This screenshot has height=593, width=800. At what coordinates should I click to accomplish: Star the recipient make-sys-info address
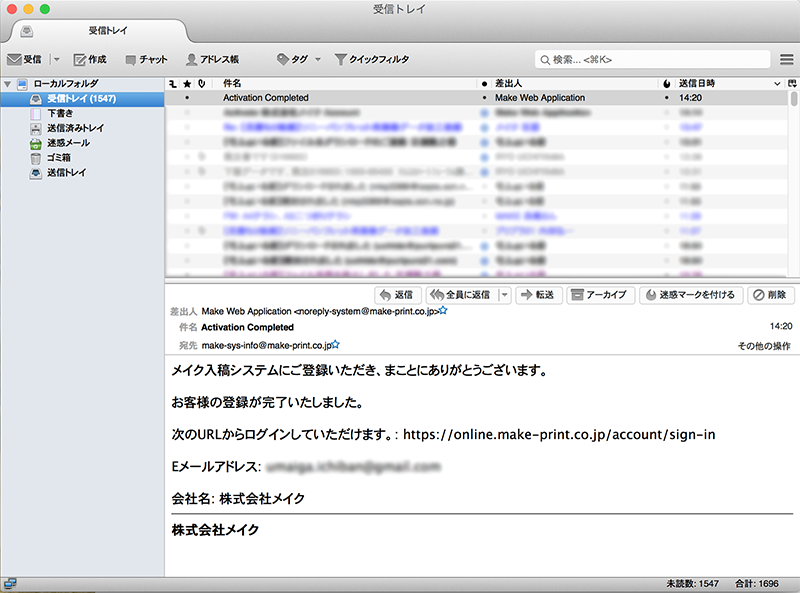click(x=335, y=344)
